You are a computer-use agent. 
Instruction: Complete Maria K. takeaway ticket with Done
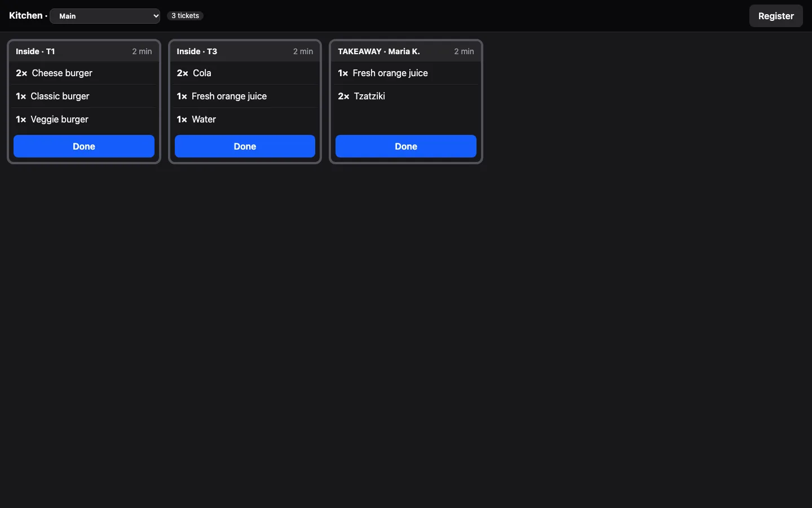(406, 146)
